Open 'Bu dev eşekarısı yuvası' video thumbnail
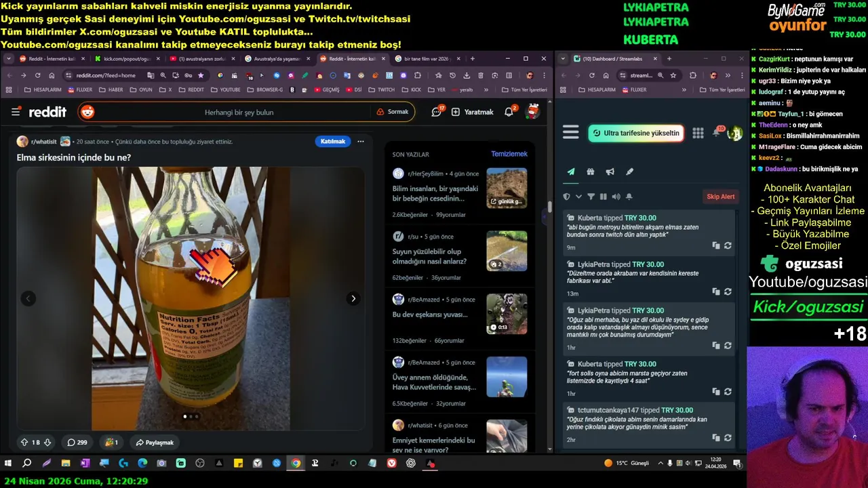This screenshot has width=868, height=488. pos(507,314)
